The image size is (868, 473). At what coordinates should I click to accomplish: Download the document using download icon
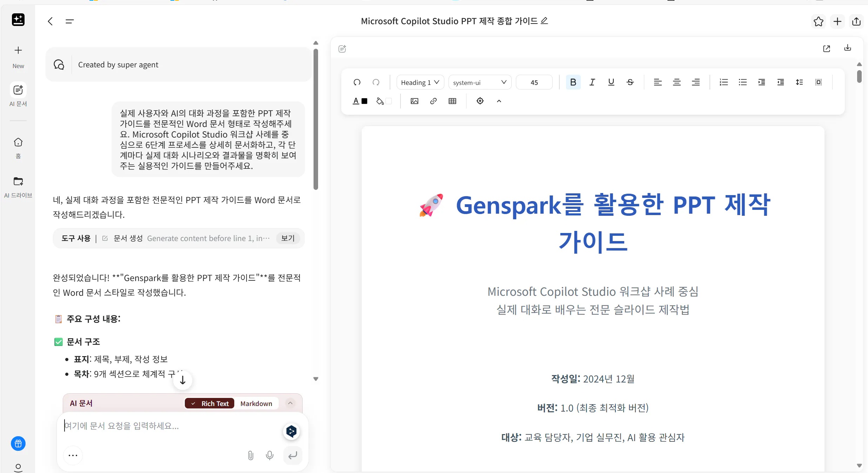(x=847, y=48)
